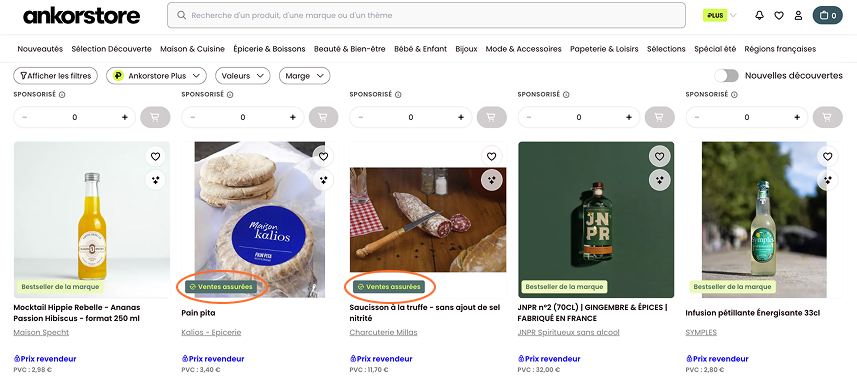Increase quantity in first column stepper
This screenshot has width=857, height=379.
coord(125,117)
